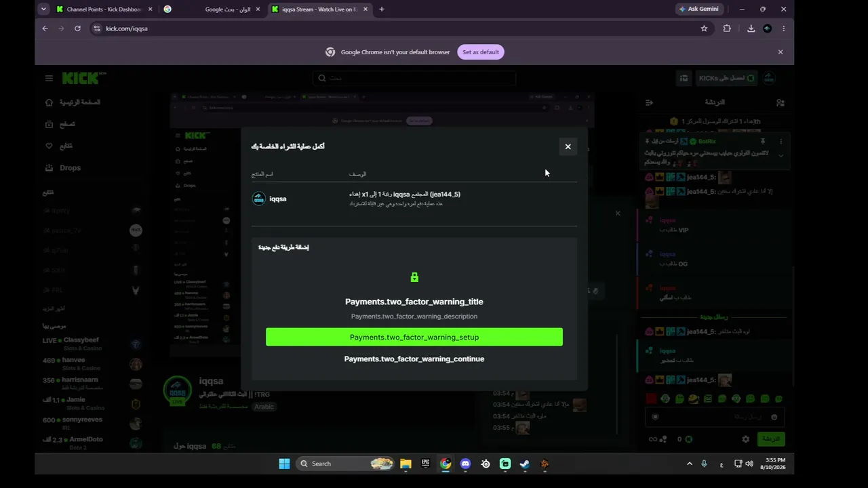Screen dimensions: 868x488
Task: Click the icon left of the KICKs button
Action: coord(684,78)
